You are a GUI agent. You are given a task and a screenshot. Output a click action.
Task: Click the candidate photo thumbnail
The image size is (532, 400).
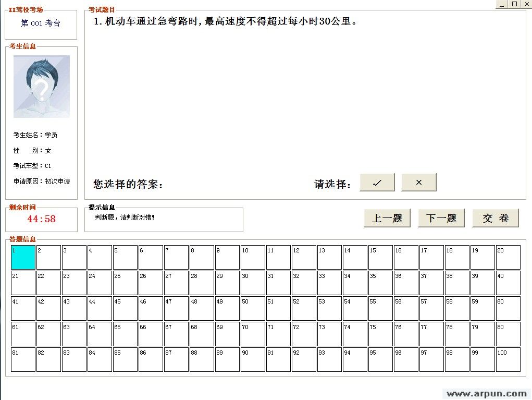[42, 86]
